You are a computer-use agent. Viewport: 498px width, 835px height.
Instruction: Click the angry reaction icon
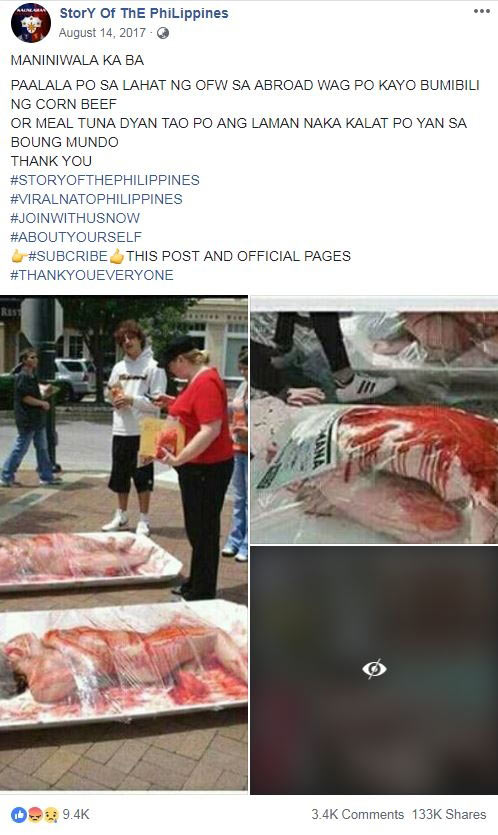coord(35,814)
